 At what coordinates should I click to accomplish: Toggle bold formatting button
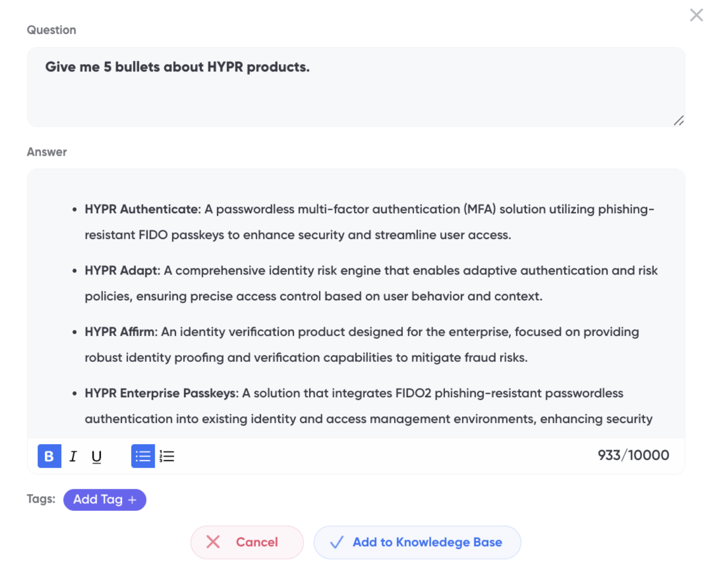click(x=49, y=456)
